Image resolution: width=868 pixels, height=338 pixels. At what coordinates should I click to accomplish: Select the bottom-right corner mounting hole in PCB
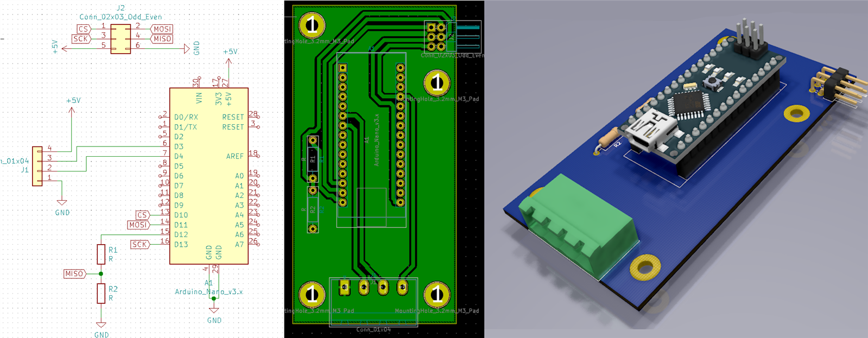pyautogui.click(x=437, y=295)
